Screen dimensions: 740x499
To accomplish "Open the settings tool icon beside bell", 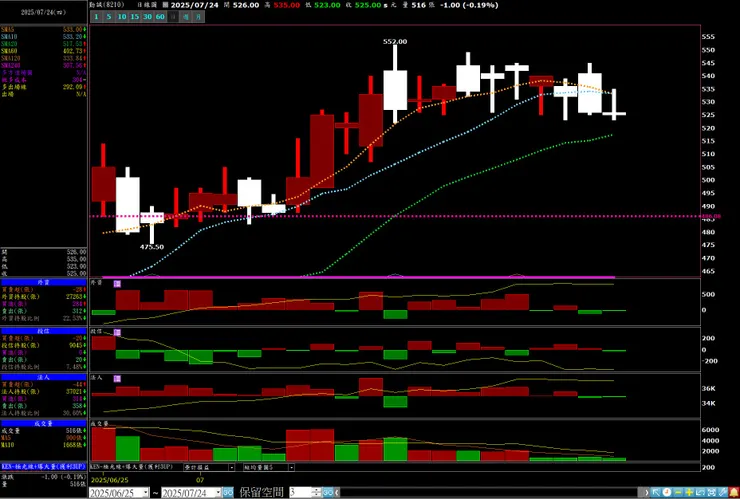I will click(x=723, y=493).
